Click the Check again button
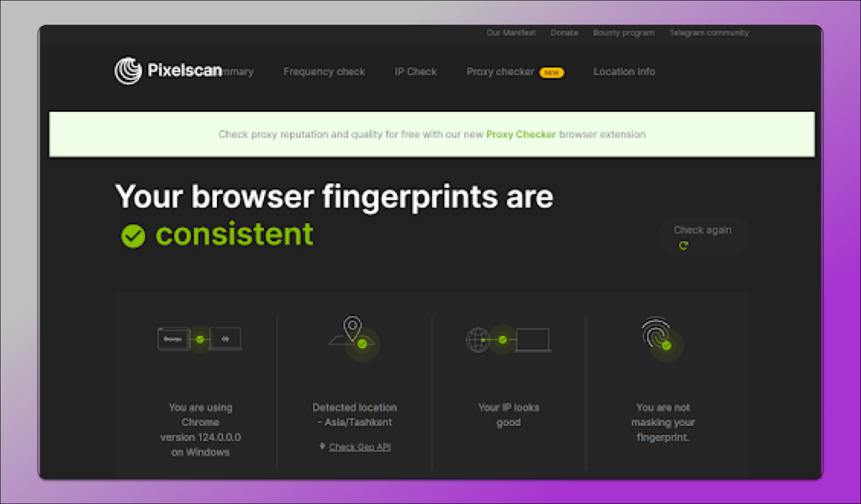Image resolution: width=861 pixels, height=504 pixels. [x=704, y=237]
